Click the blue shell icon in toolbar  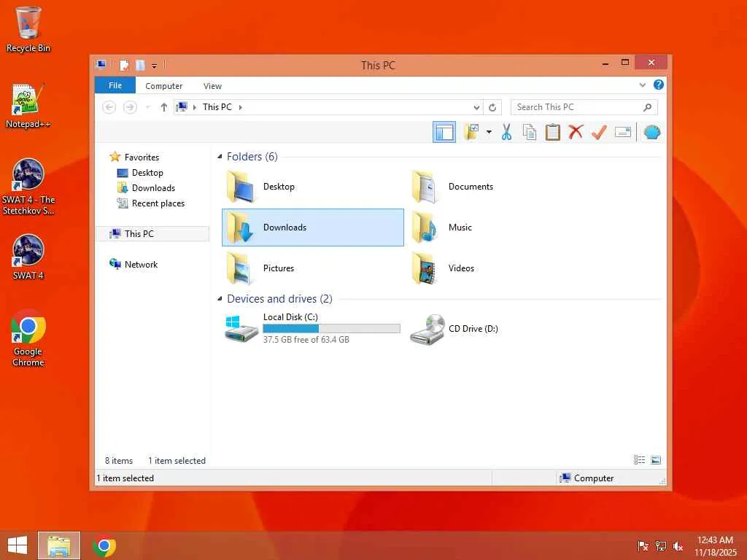click(651, 133)
